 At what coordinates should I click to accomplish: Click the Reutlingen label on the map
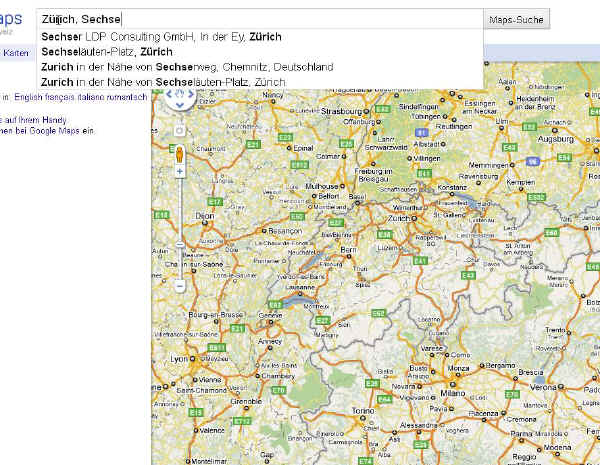click(x=454, y=126)
